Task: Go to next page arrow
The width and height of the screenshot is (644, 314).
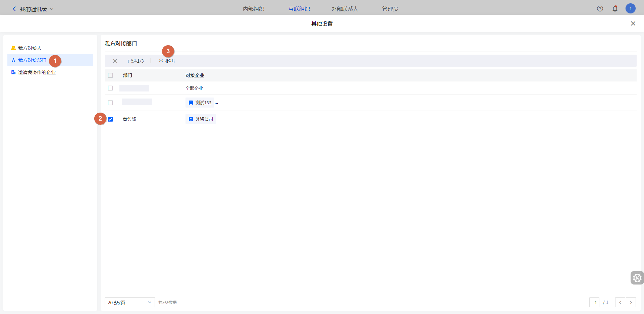Action: click(x=631, y=302)
